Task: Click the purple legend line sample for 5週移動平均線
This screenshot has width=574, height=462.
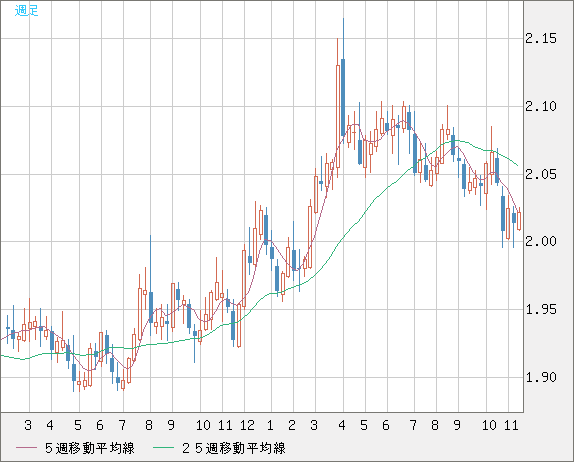Action: (26, 448)
